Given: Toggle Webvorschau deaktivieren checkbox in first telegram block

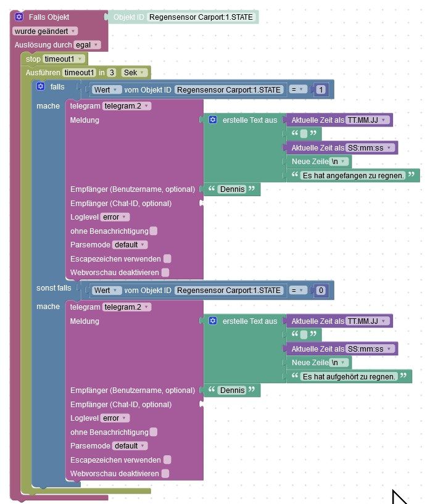Looking at the screenshot, I should (x=165, y=273).
